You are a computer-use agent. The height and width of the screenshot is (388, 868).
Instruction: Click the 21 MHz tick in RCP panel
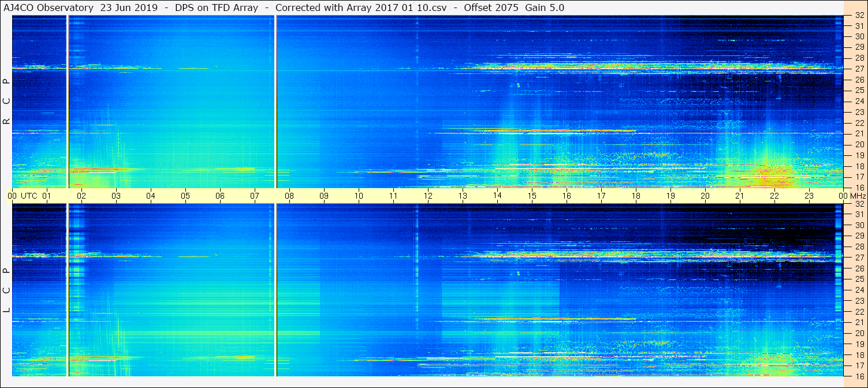859,133
